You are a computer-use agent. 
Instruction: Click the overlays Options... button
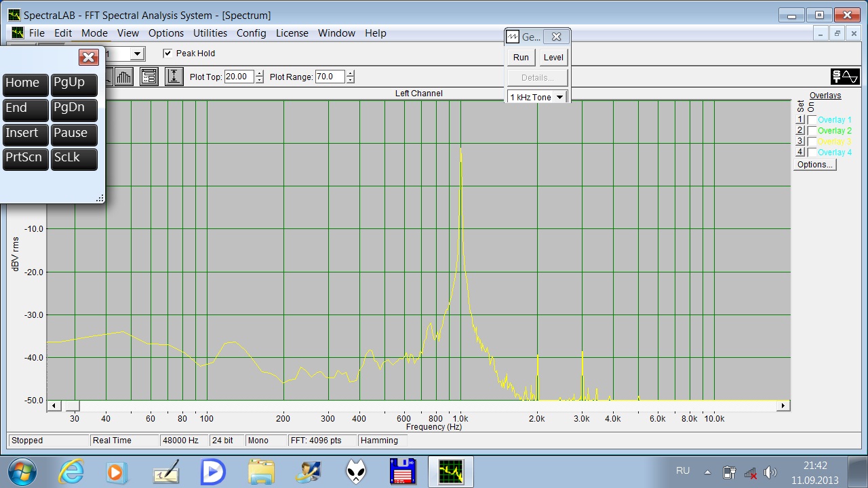pyautogui.click(x=814, y=165)
